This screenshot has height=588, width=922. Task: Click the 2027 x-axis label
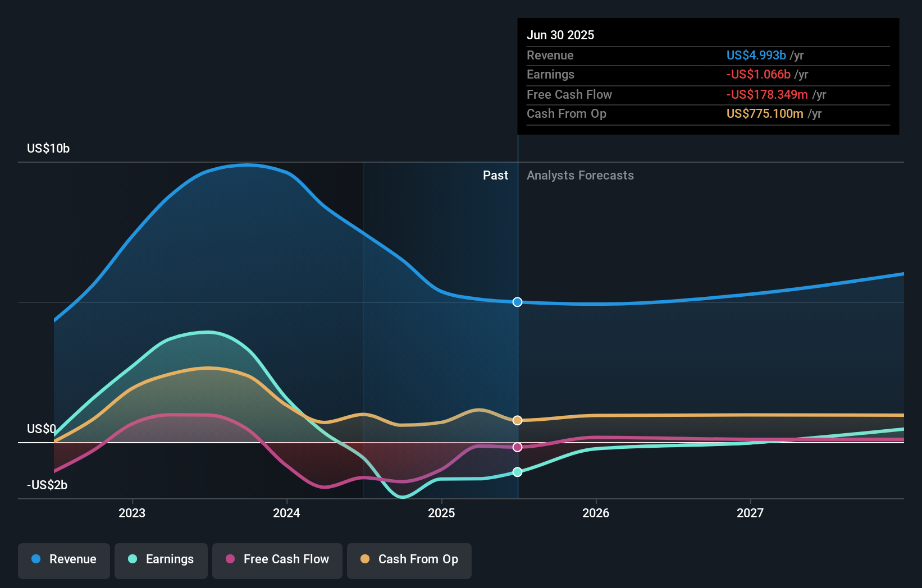tap(750, 513)
